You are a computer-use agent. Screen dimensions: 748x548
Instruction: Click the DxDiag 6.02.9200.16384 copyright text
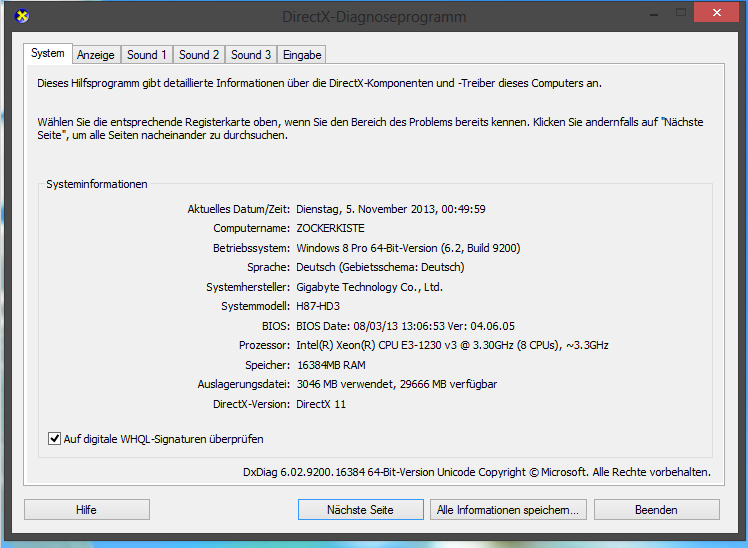point(477,472)
